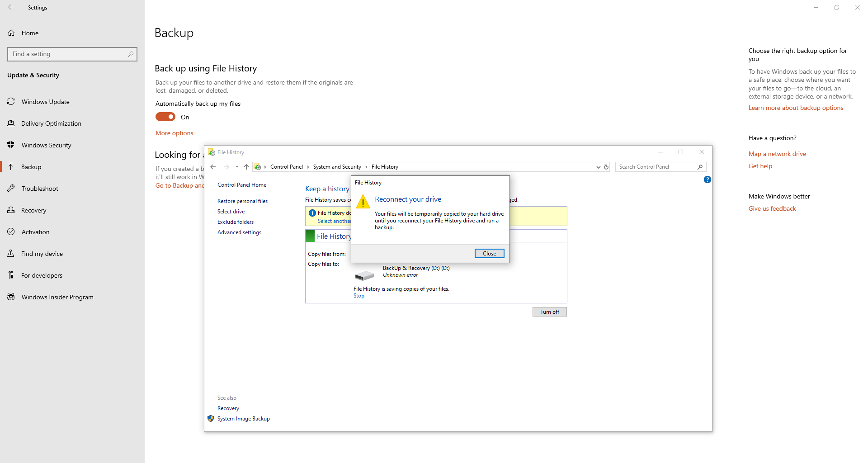Image resolution: width=868 pixels, height=463 pixels.
Task: Click the Search Control Panel magnifier icon
Action: pos(700,167)
